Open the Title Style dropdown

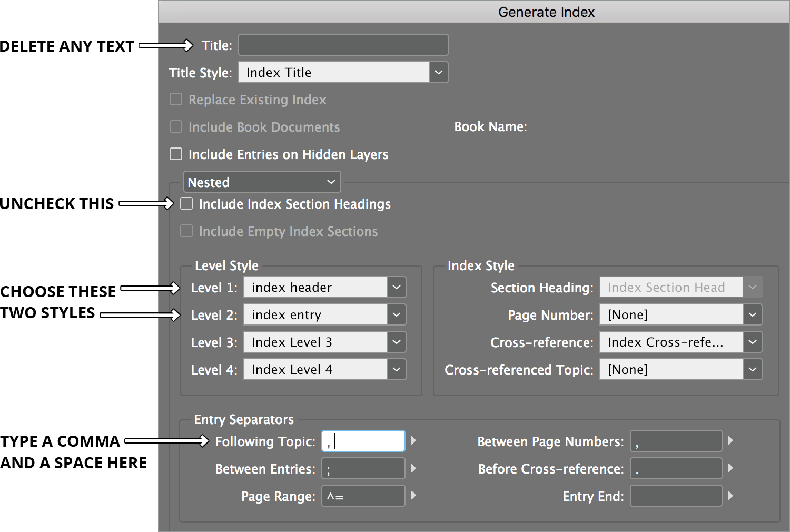pyautogui.click(x=438, y=72)
